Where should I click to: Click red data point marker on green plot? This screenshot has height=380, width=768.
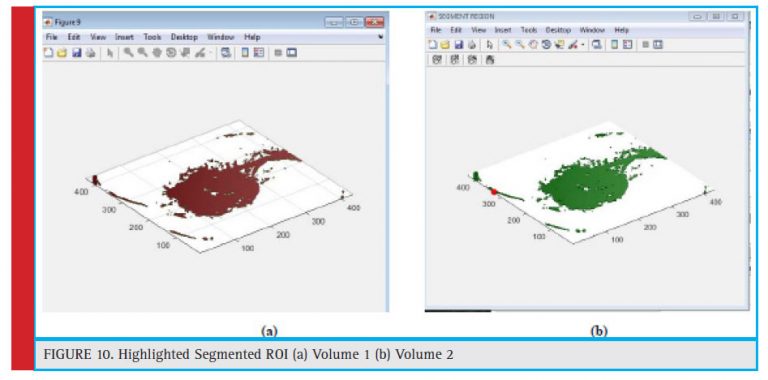coord(494,192)
